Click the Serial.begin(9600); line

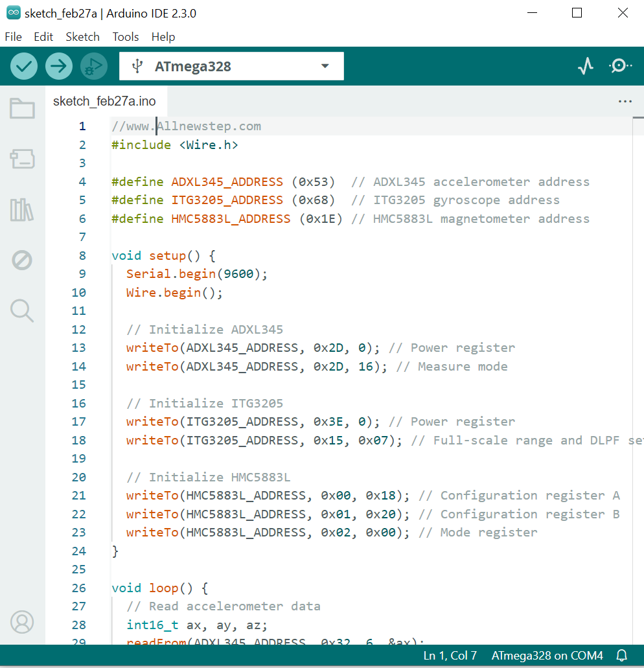tap(197, 274)
